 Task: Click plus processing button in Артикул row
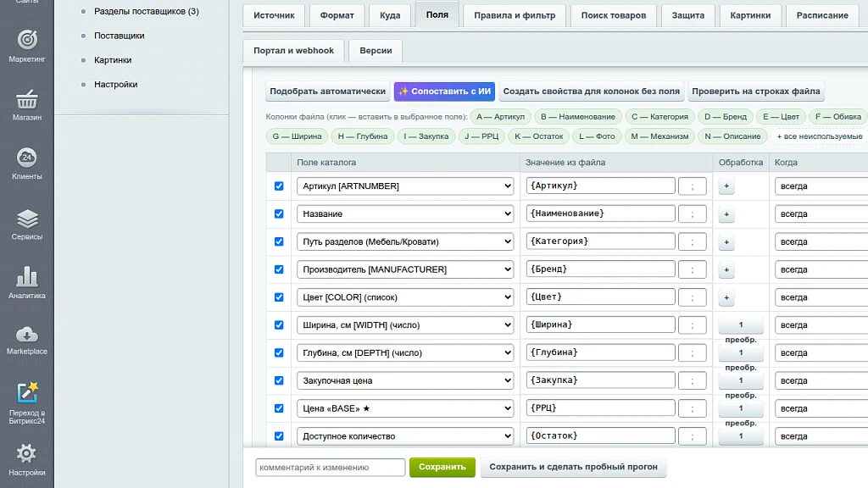(726, 186)
